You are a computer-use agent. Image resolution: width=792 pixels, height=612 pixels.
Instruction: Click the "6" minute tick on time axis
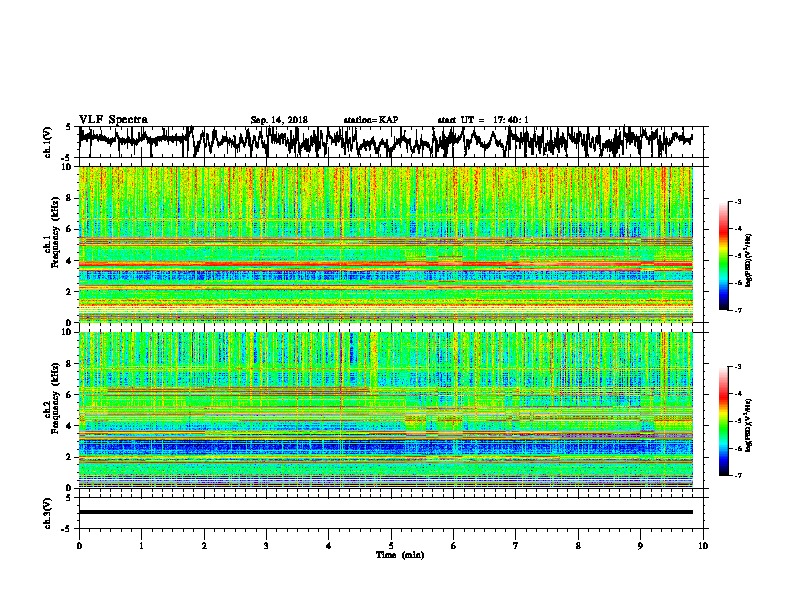pyautogui.click(x=454, y=546)
